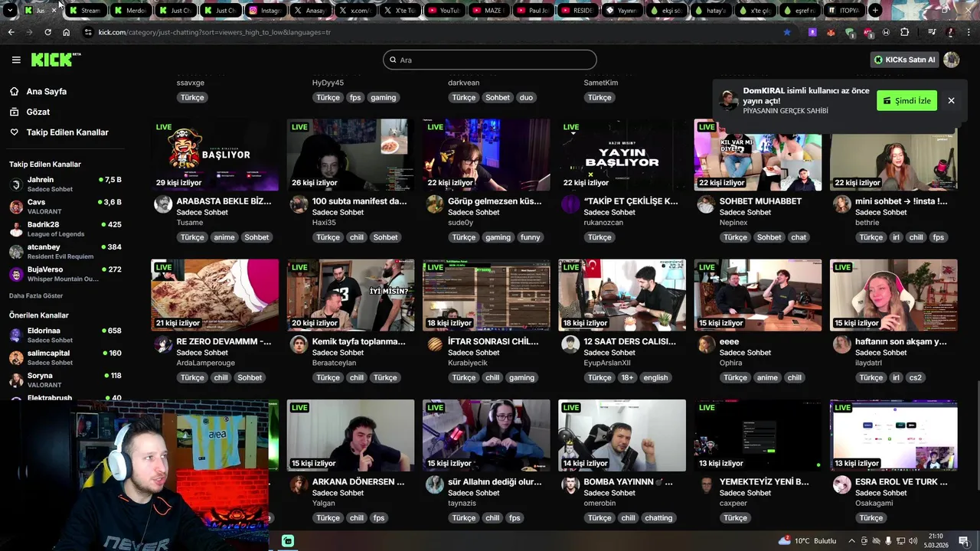Open weather widget 10°C Bulutlu
Image resolution: width=980 pixels, height=551 pixels.
808,541
